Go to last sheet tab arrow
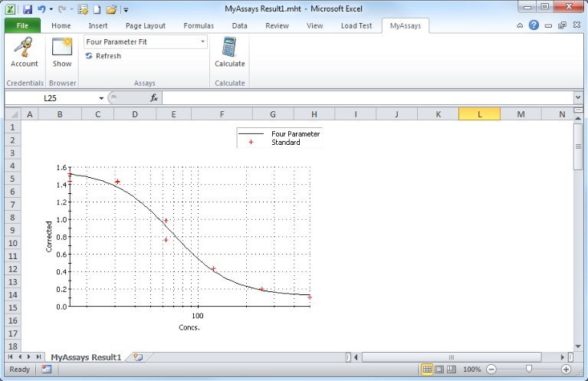Viewport: 588px width, 381px height. [38, 357]
